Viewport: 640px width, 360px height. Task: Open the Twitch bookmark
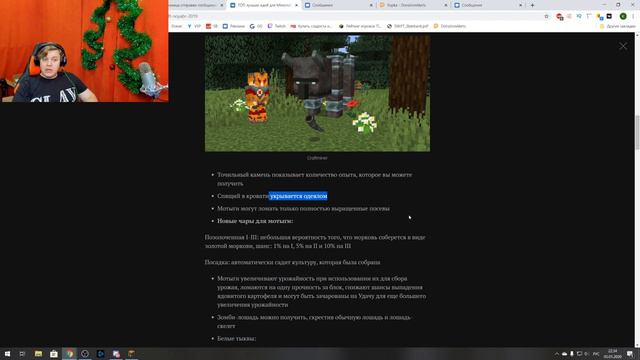pyautogui.click(x=277, y=26)
